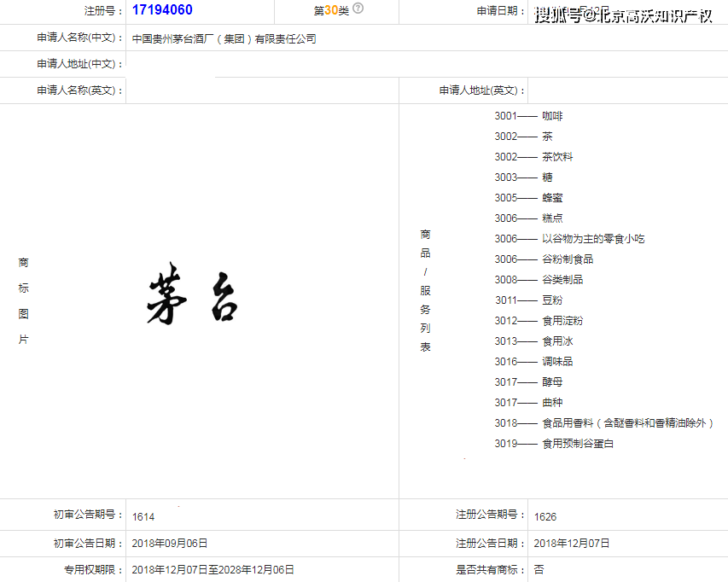This screenshot has width=728, height=582.
Task: Click preliminary announcement issue number 1614
Action: (x=143, y=516)
